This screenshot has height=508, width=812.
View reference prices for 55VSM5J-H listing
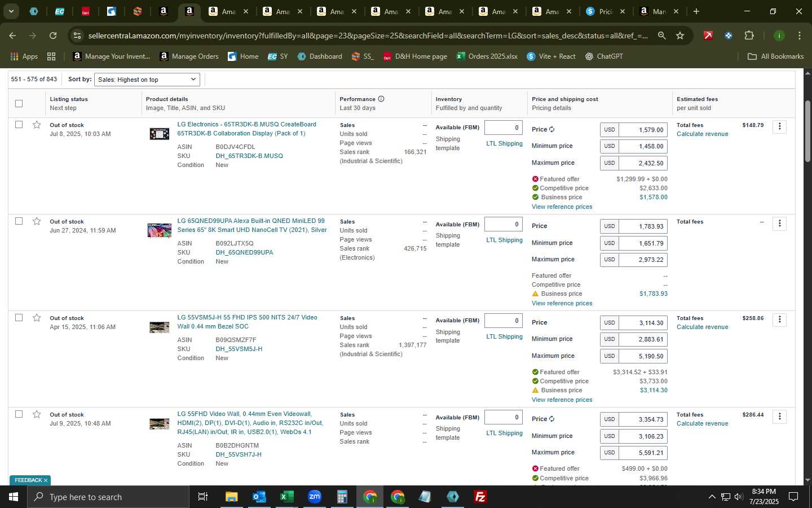coord(562,400)
